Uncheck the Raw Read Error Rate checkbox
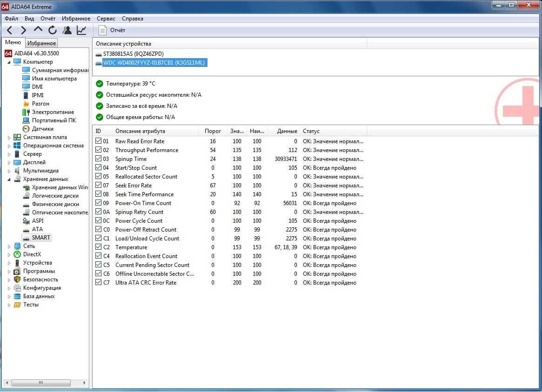Image resolution: width=542 pixels, height=392 pixels. [99, 141]
